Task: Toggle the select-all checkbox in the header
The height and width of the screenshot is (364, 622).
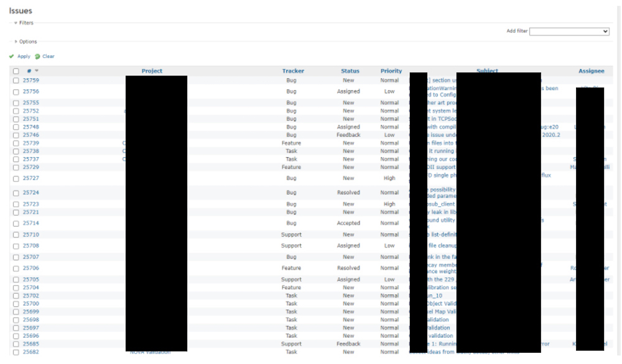Action: point(16,71)
